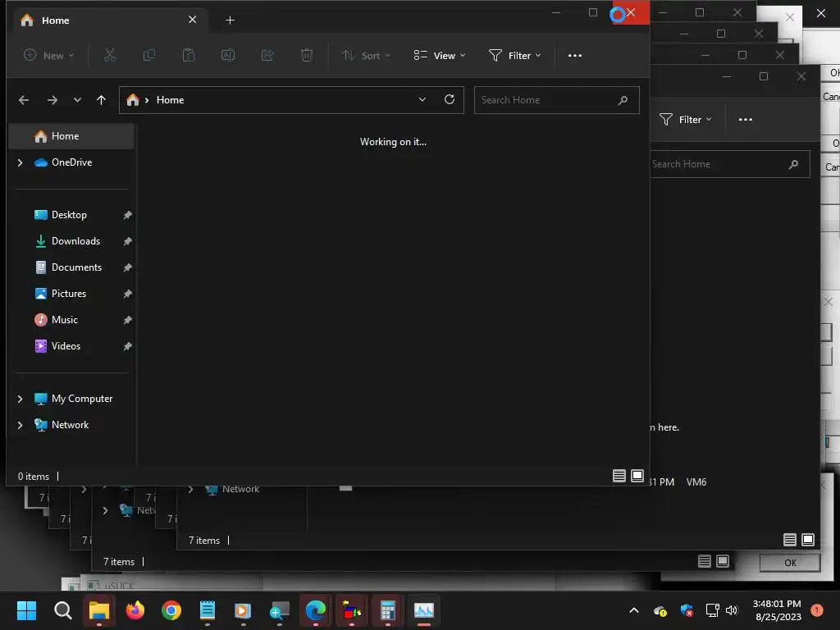Open the Desktop quick access folder

(69, 215)
